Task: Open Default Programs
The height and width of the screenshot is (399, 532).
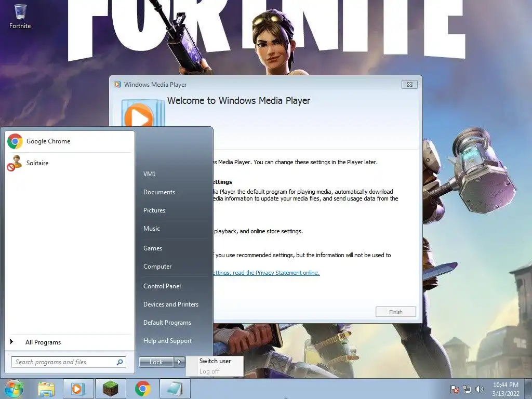Action: [x=167, y=323]
